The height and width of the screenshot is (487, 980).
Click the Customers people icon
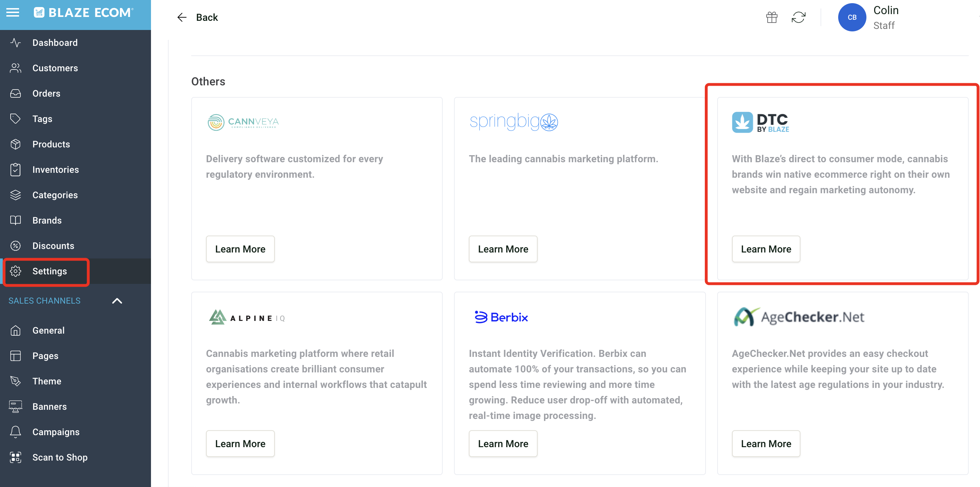pyautogui.click(x=15, y=68)
